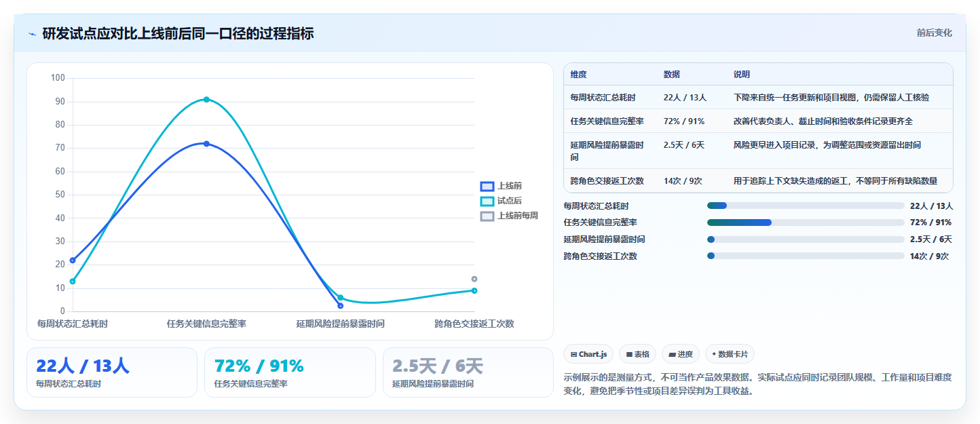Click the 72% data point on blue line
Viewport: 980px width, 424px height.
(x=206, y=144)
